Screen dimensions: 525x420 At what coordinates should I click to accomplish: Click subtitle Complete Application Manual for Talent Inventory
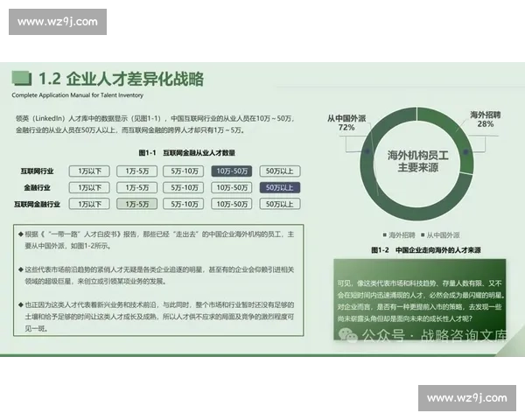point(77,95)
